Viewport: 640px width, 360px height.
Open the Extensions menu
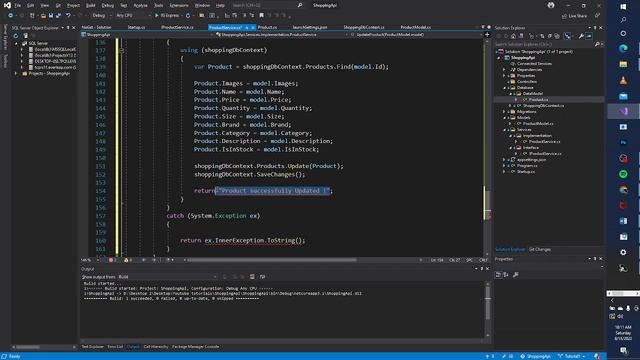(179, 5)
